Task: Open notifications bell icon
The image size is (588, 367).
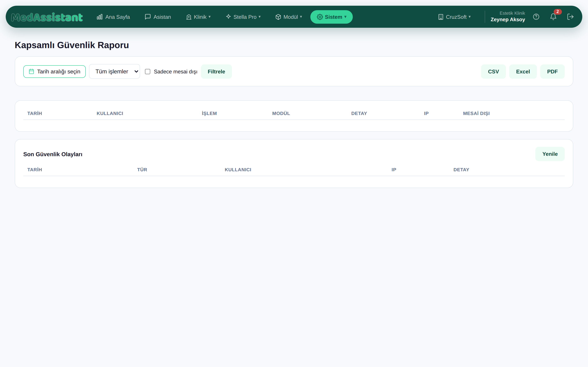Action: [x=553, y=17]
